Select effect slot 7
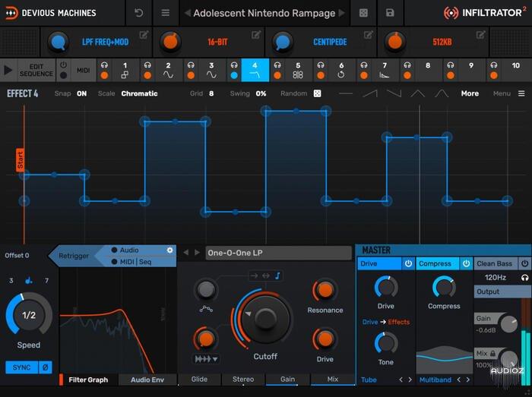 click(x=384, y=70)
